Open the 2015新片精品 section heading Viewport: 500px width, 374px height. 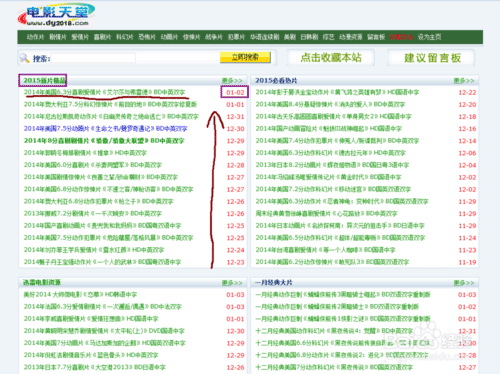43,80
